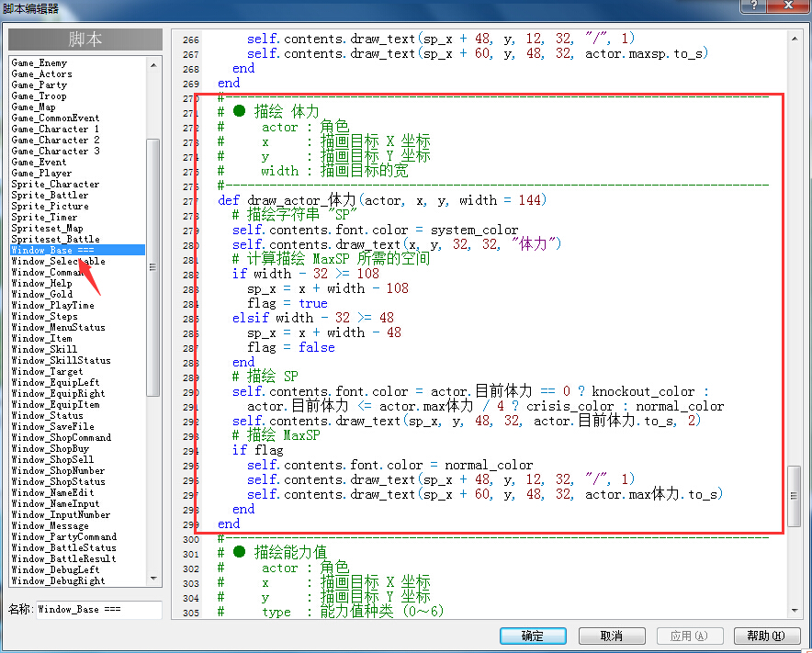This screenshot has width=812, height=653.
Task: Click the def draw_actor_体力 code line
Action: pos(382,200)
